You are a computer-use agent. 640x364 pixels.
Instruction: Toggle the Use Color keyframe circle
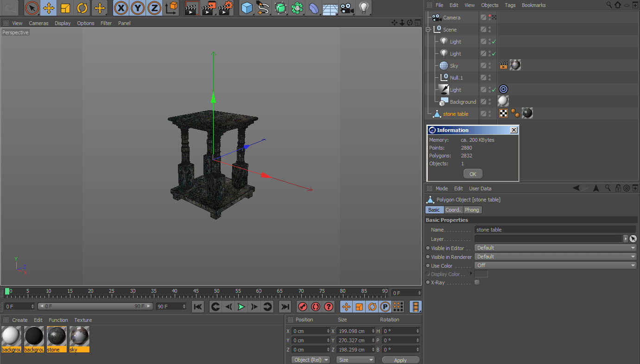pyautogui.click(x=428, y=266)
